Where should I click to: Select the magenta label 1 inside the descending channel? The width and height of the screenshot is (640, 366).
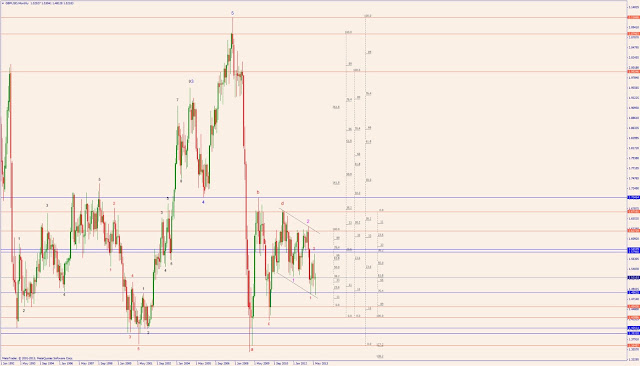click(293, 280)
